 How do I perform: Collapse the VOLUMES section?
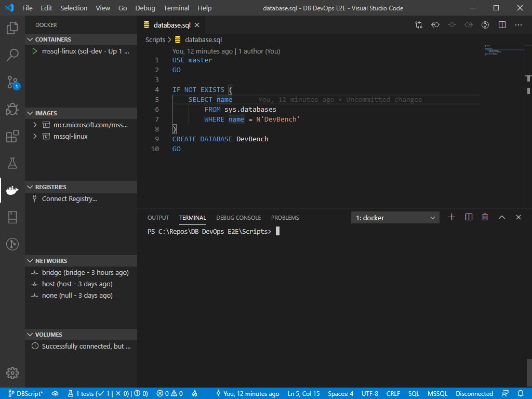point(81,335)
